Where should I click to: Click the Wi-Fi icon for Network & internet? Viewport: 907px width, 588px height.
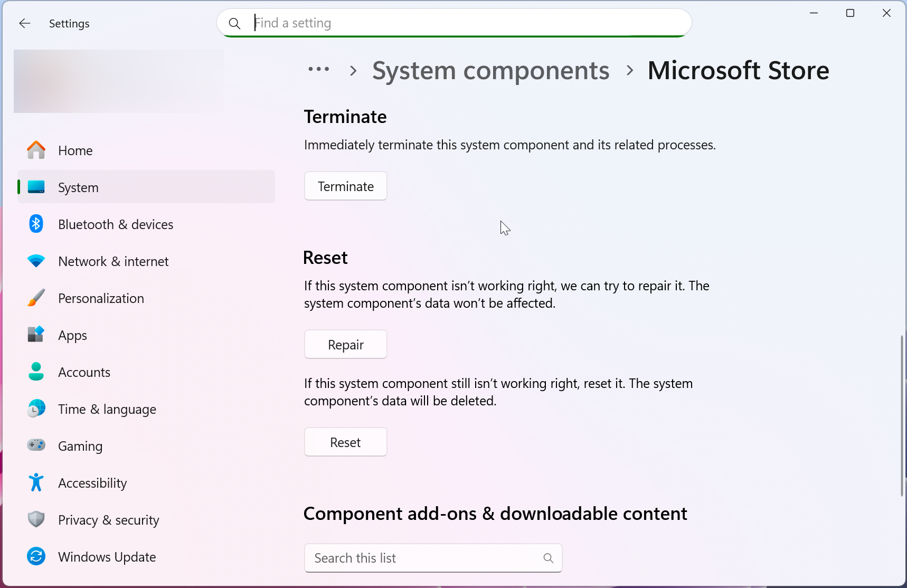pyautogui.click(x=36, y=261)
